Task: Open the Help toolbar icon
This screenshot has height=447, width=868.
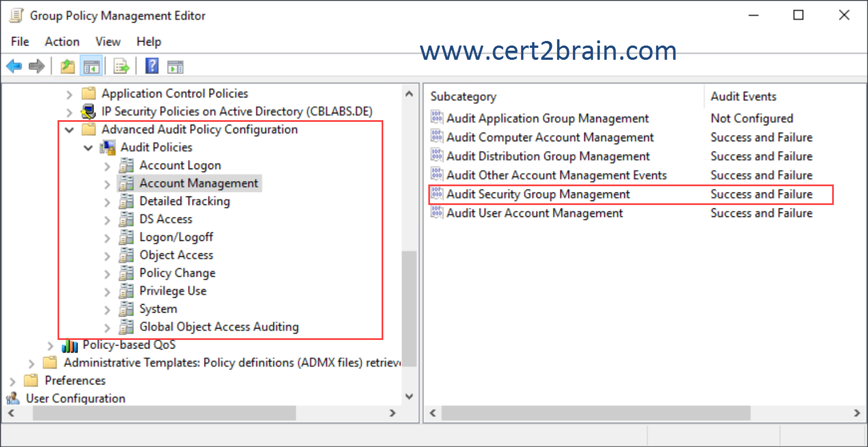Action: [x=152, y=66]
